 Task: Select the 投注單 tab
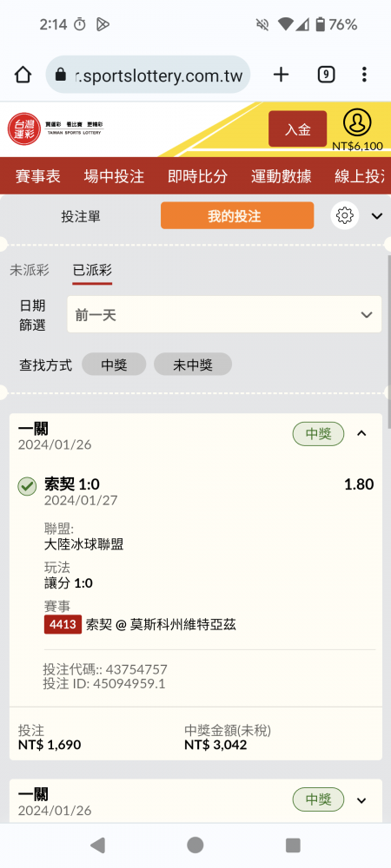81,216
